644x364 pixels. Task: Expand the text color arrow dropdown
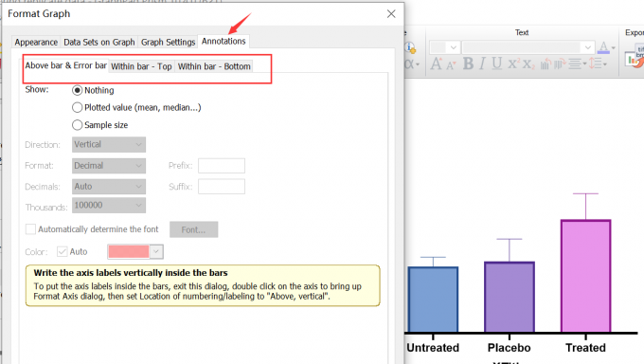[613, 47]
